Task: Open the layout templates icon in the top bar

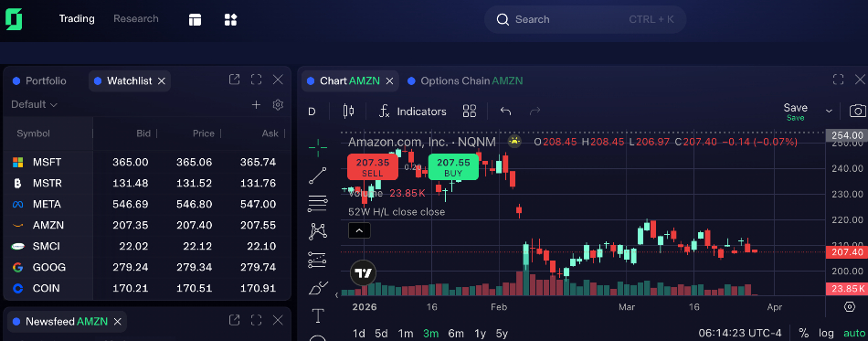Action: pos(195,20)
